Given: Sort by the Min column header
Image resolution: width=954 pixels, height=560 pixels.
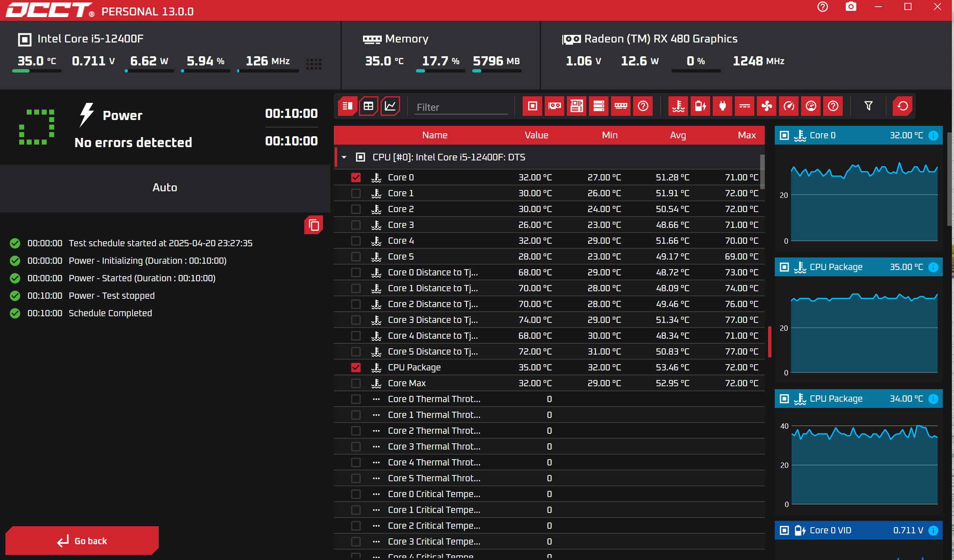Looking at the screenshot, I should [609, 135].
